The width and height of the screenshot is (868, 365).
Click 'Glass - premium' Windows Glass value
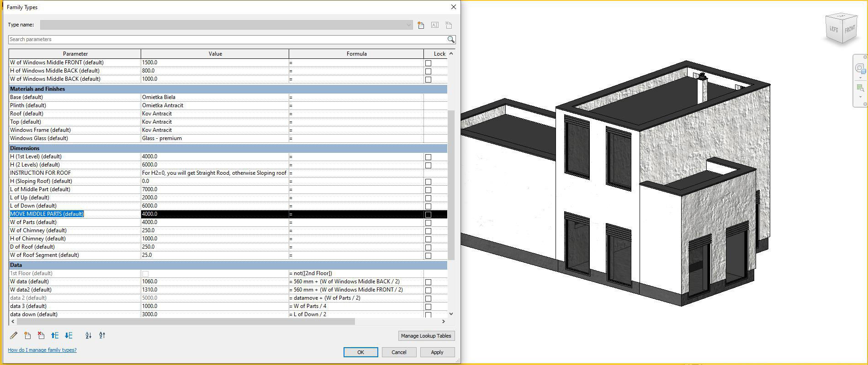coord(215,138)
